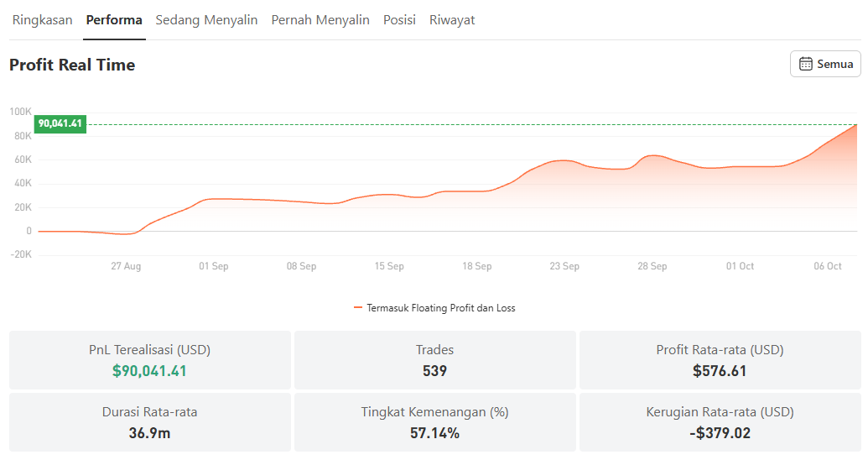Click the $90,041.41 PnL Terealisasi value
The width and height of the screenshot is (868, 460).
tap(149, 371)
